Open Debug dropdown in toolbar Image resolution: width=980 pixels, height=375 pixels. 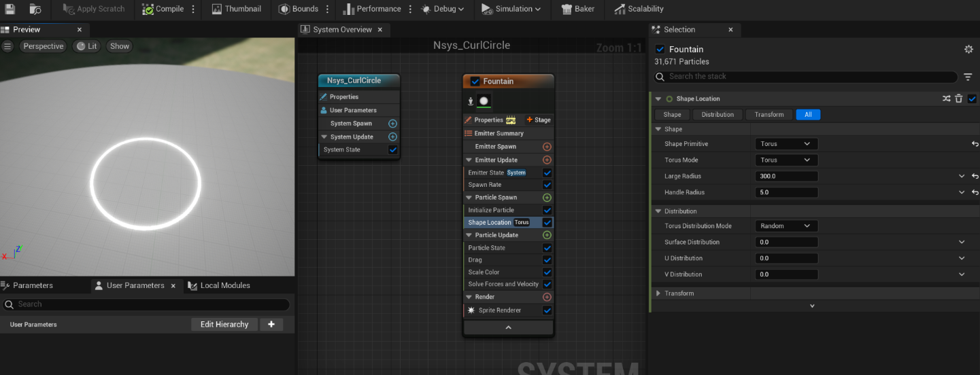coord(443,9)
